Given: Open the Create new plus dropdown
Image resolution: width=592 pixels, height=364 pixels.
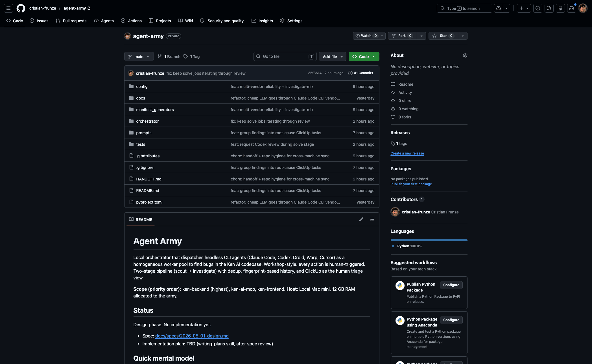Looking at the screenshot, I should tap(524, 8).
